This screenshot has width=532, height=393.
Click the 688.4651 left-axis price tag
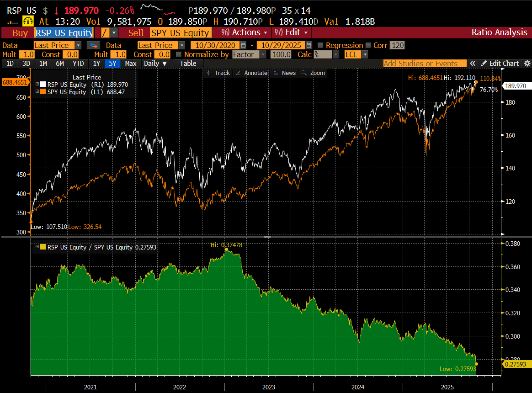(15, 82)
